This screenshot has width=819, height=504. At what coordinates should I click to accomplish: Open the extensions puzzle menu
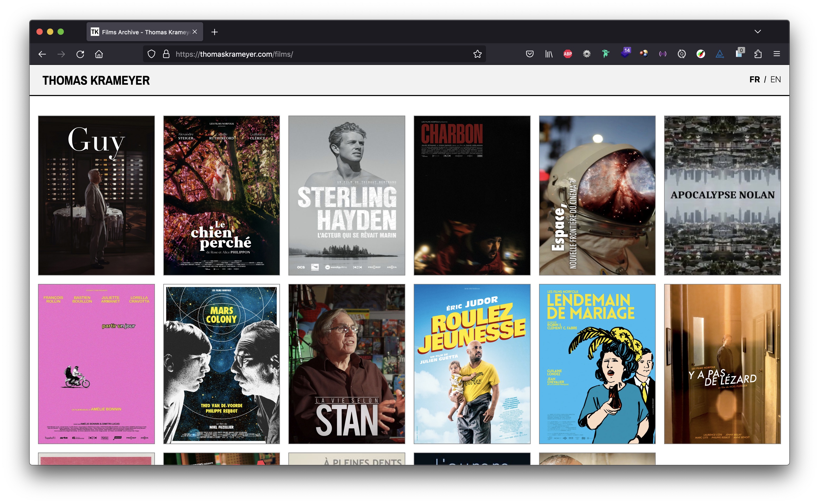pyautogui.click(x=758, y=54)
